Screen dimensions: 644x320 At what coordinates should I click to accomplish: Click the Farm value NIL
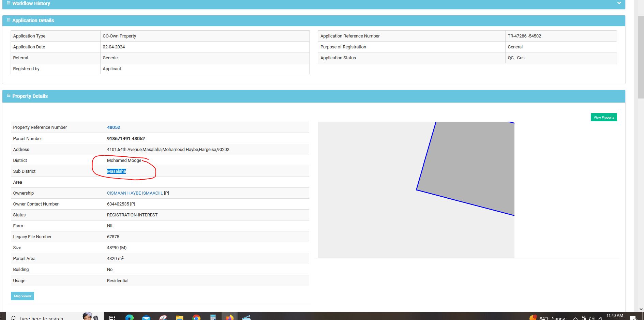tap(110, 226)
